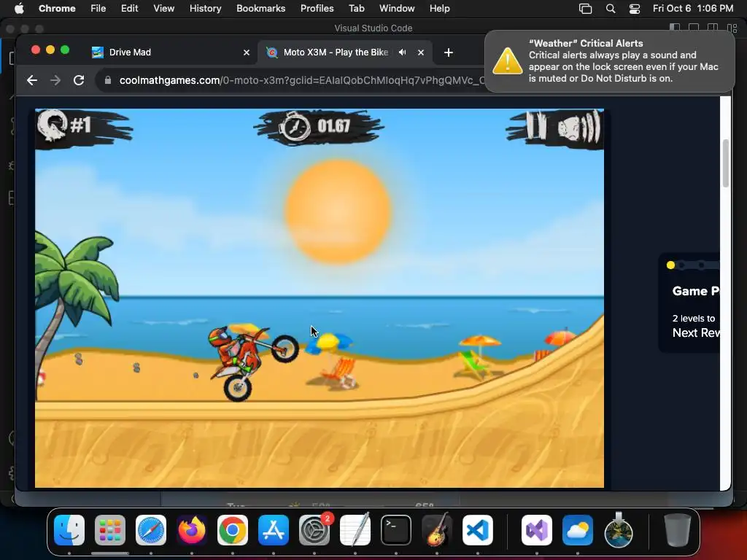747x560 pixels.
Task: Go back to the previous page
Action: click(x=32, y=80)
